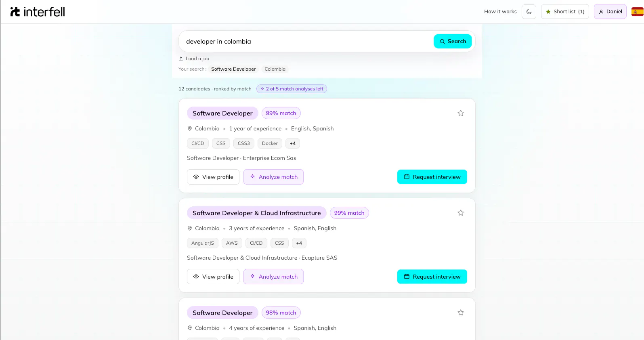Open Daniel's account menu
Viewport: 644px width, 340px height.
[610, 12]
